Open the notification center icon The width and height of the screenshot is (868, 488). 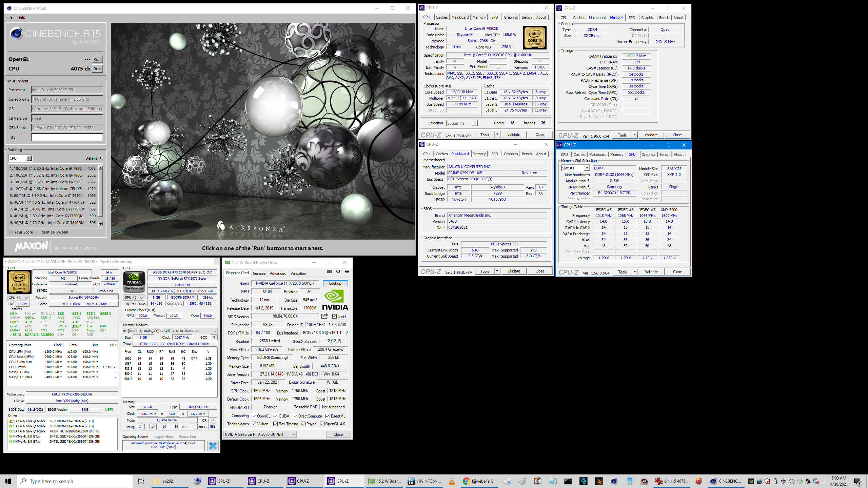point(857,481)
